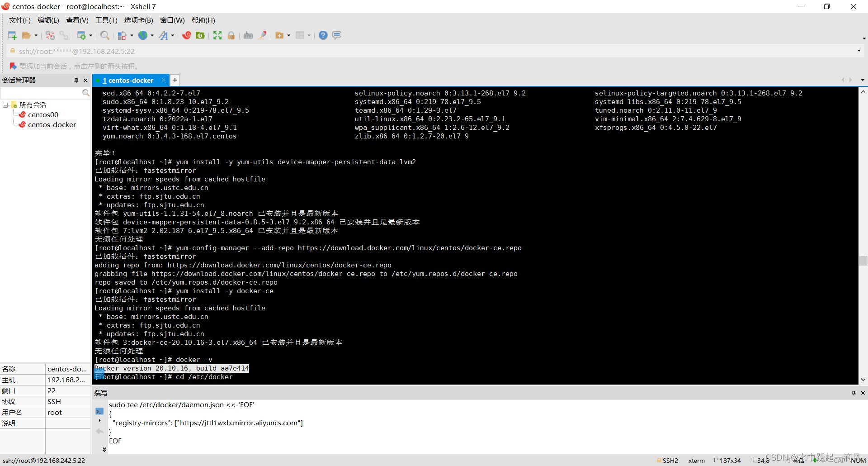Image resolution: width=868 pixels, height=466 pixels.
Task: Expand the Layout dropdown arrow
Action: tap(309, 35)
